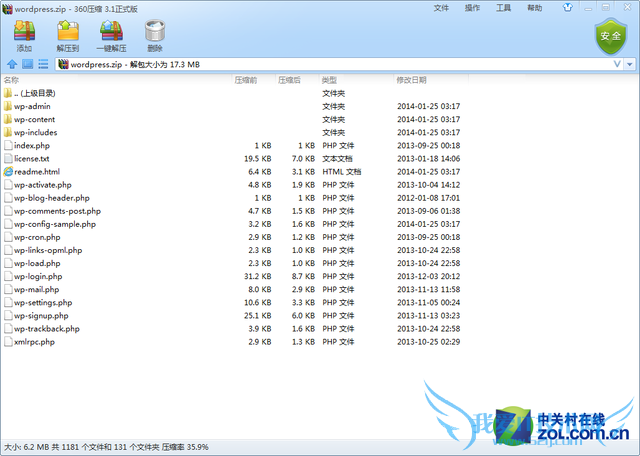The height and width of the screenshot is (456, 640).
Task: Maximize the 360压缩 window
Action: [x=606, y=8]
